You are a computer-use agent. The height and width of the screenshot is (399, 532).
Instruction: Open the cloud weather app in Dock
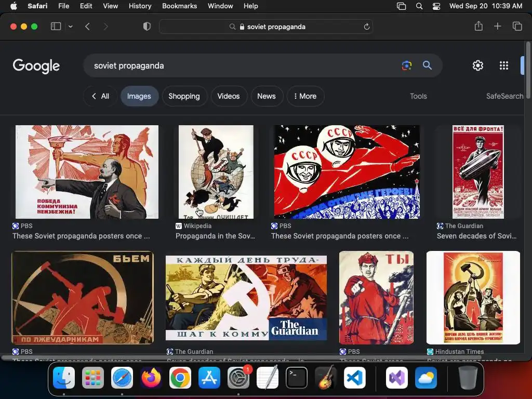tap(426, 378)
